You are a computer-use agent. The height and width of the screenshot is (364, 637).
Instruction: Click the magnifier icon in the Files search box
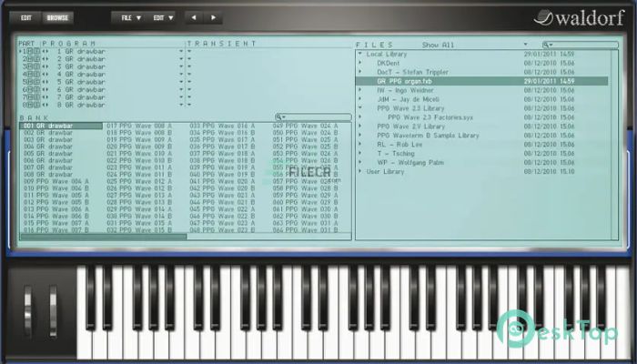546,45
